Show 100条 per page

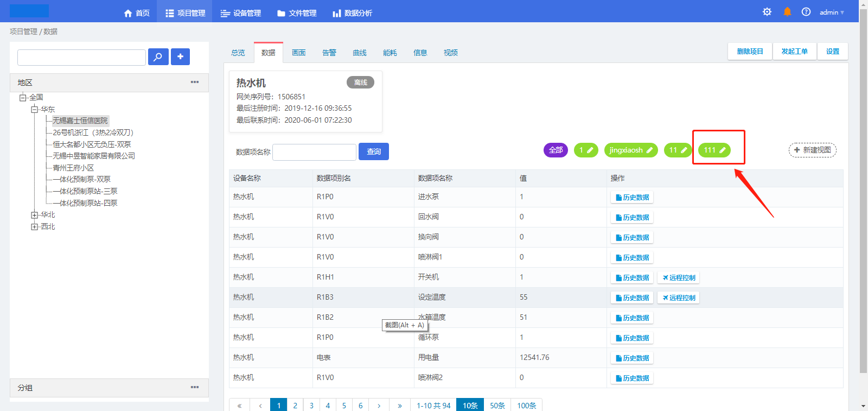527,406
